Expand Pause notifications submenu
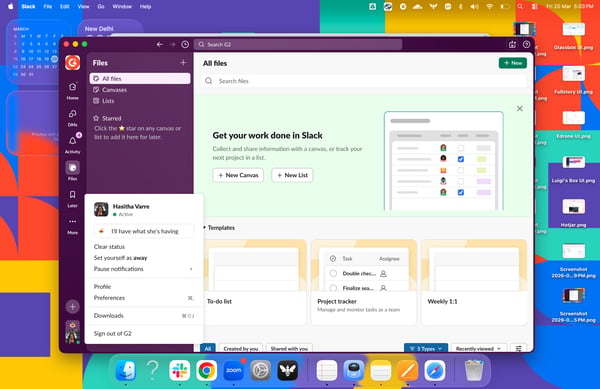The height and width of the screenshot is (389, 600). tap(143, 269)
